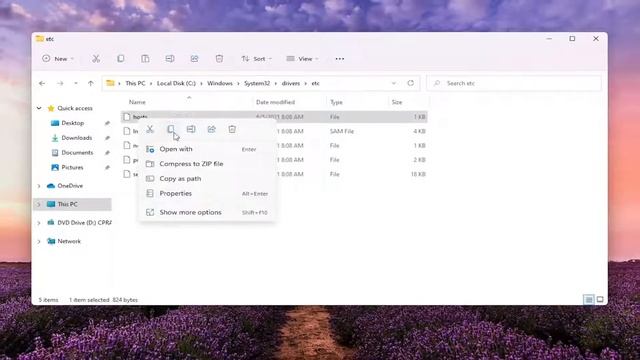Select Network in the navigation pane
640x360 pixels.
(69, 241)
